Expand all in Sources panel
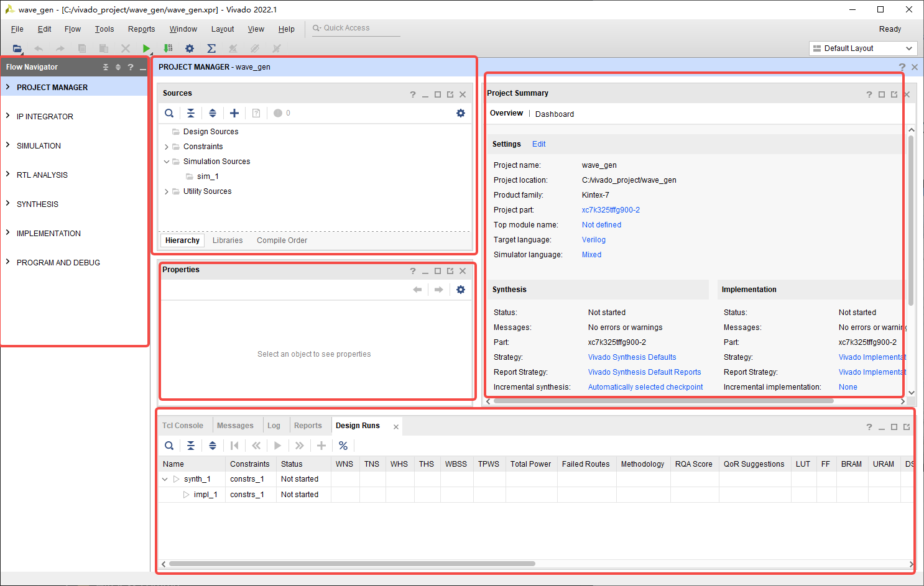Screen dimensions: 924x586 click(213, 113)
